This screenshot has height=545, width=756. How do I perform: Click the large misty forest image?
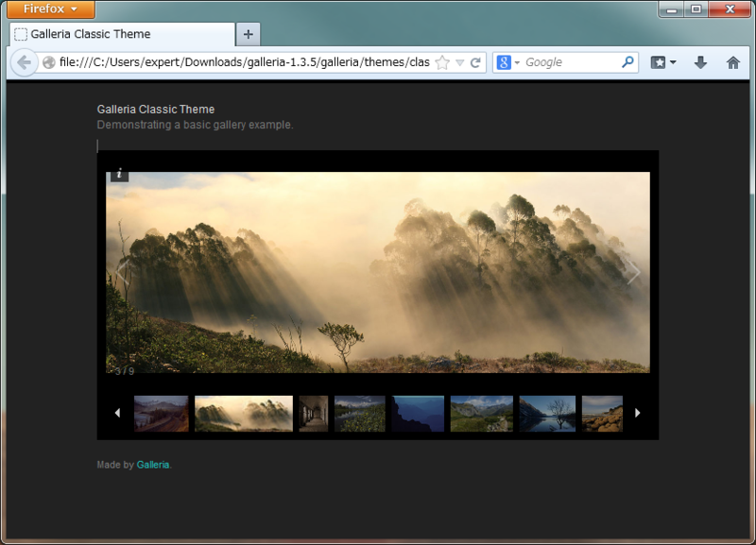(378, 272)
